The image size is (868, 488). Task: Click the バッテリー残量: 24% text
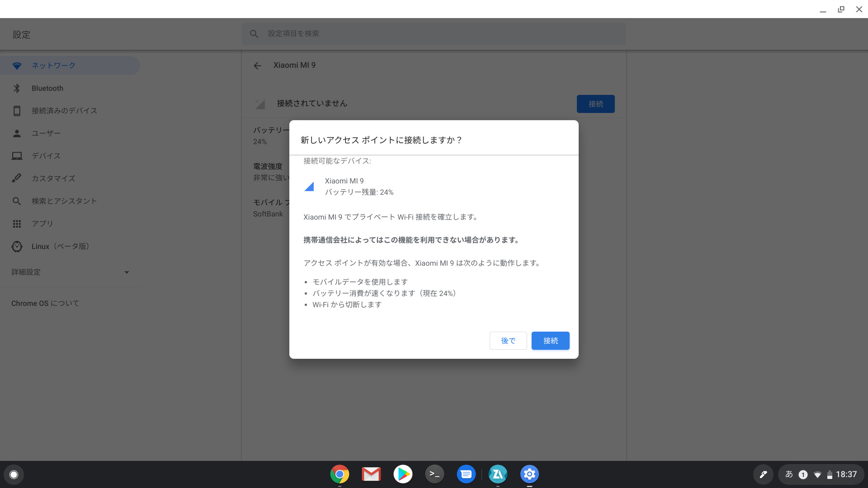pyautogui.click(x=359, y=192)
